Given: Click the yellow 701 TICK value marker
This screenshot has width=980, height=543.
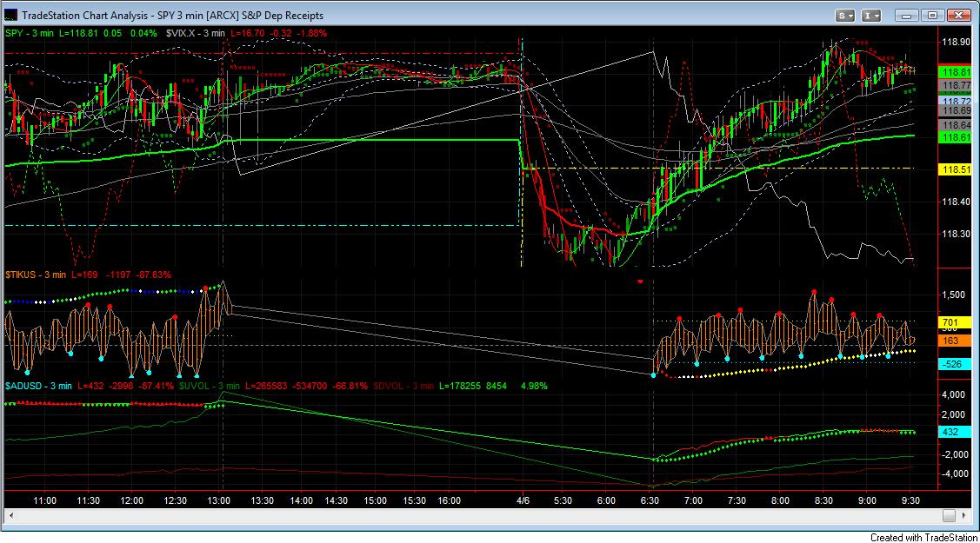Looking at the screenshot, I should point(956,322).
